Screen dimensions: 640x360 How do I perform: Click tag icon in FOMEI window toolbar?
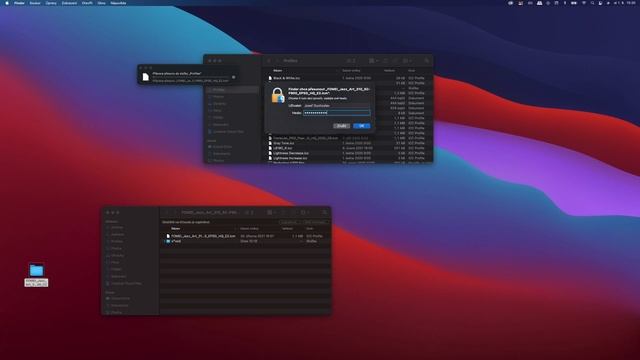(293, 212)
